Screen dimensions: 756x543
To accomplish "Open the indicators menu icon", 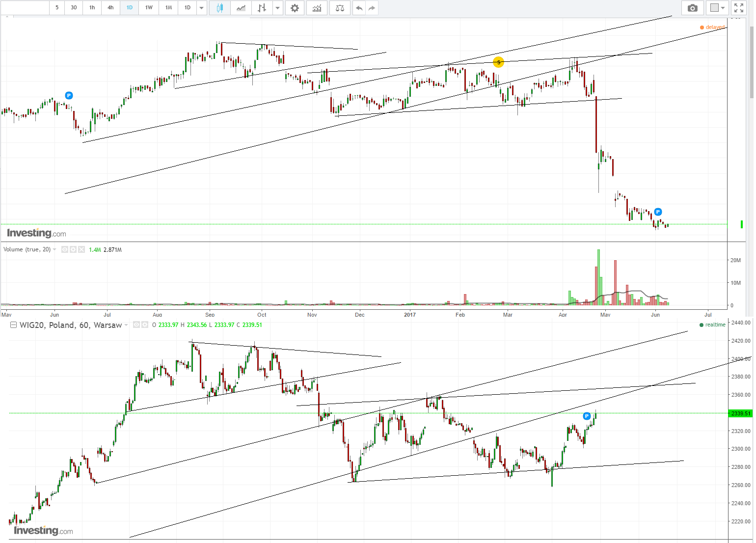I will click(x=317, y=8).
